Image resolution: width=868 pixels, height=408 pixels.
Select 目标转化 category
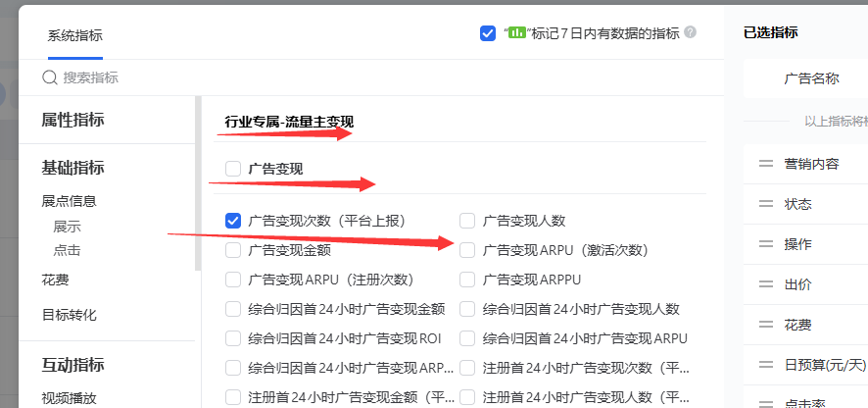[x=70, y=315]
